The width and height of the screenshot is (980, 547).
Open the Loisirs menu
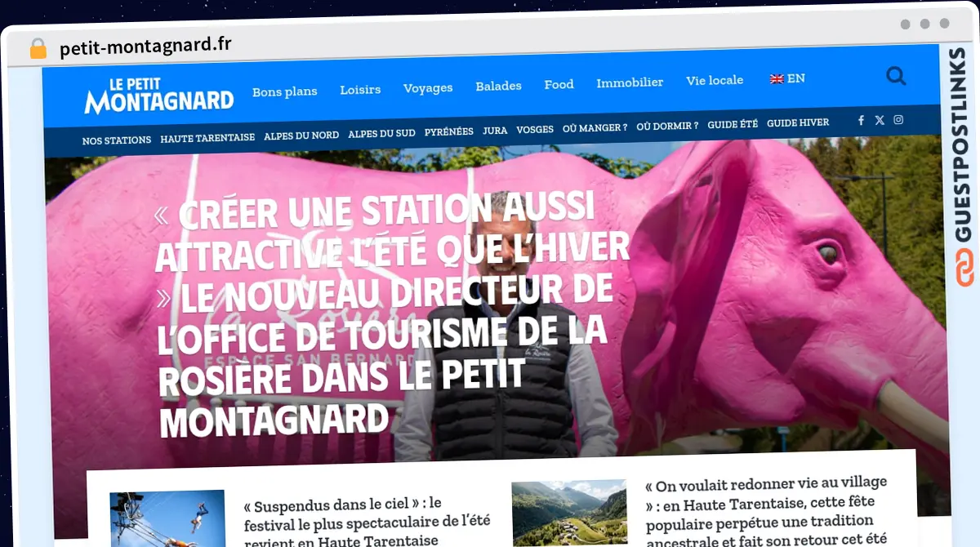[360, 90]
